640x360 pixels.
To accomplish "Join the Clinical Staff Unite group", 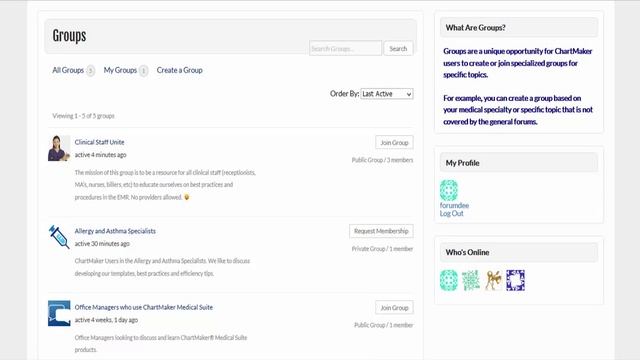I will point(394,142).
